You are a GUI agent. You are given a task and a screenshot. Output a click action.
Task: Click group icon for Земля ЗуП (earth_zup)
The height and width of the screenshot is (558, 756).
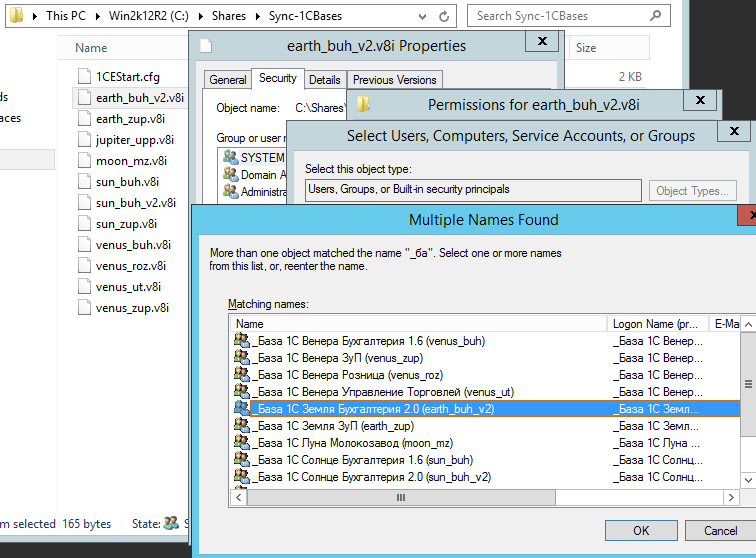click(x=242, y=425)
